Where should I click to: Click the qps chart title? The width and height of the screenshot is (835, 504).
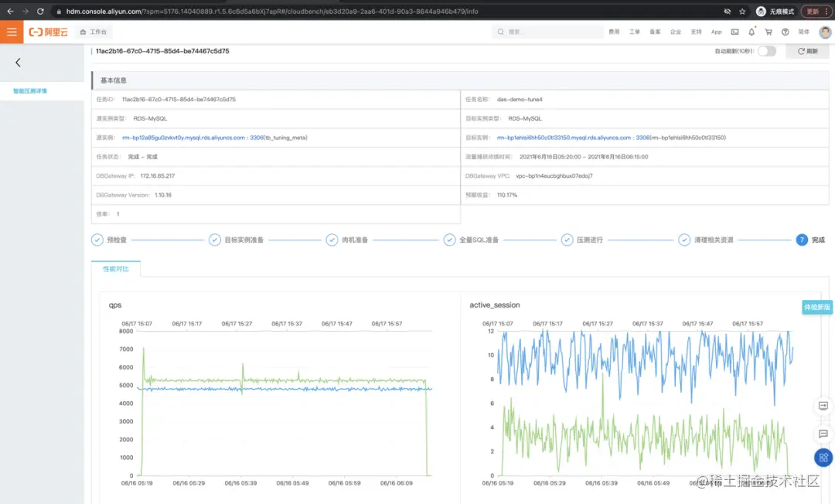[115, 305]
